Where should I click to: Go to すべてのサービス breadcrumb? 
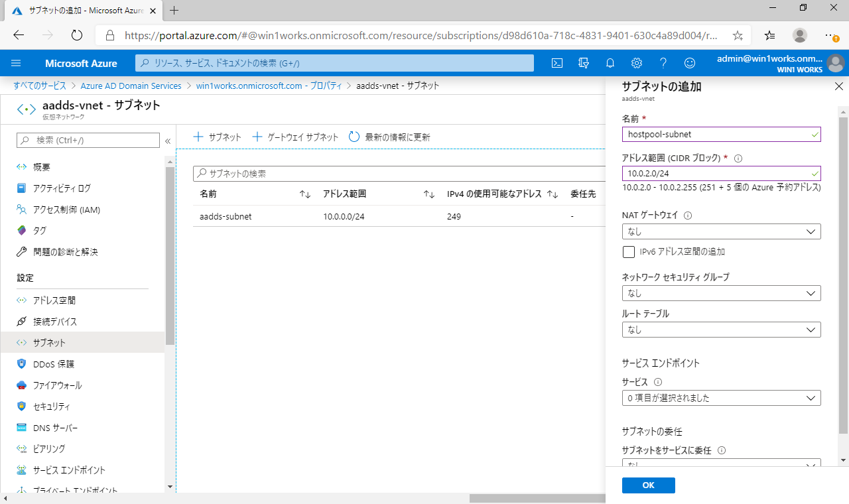pos(40,86)
